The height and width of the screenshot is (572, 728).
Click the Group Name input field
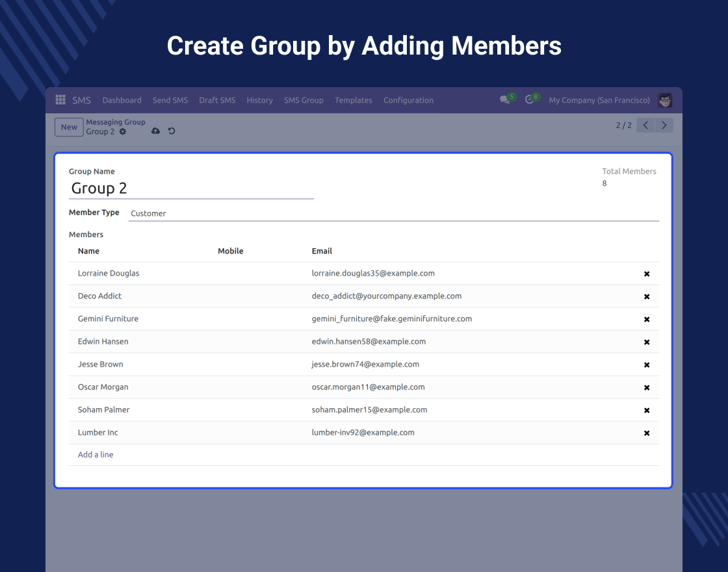[191, 188]
